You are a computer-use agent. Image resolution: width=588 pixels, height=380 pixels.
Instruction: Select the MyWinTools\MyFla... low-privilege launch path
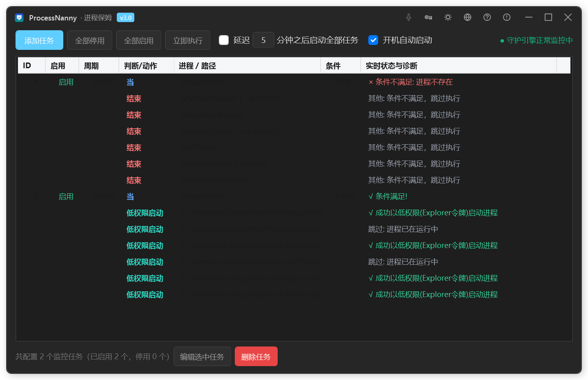(x=251, y=213)
